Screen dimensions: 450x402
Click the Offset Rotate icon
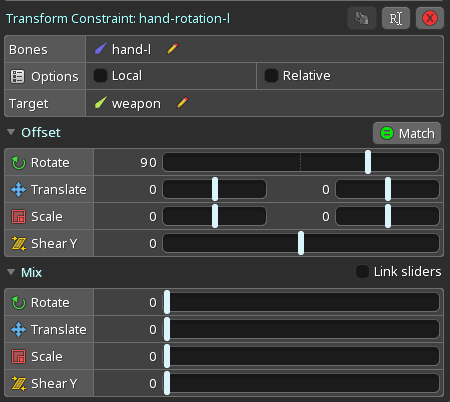[x=18, y=163]
